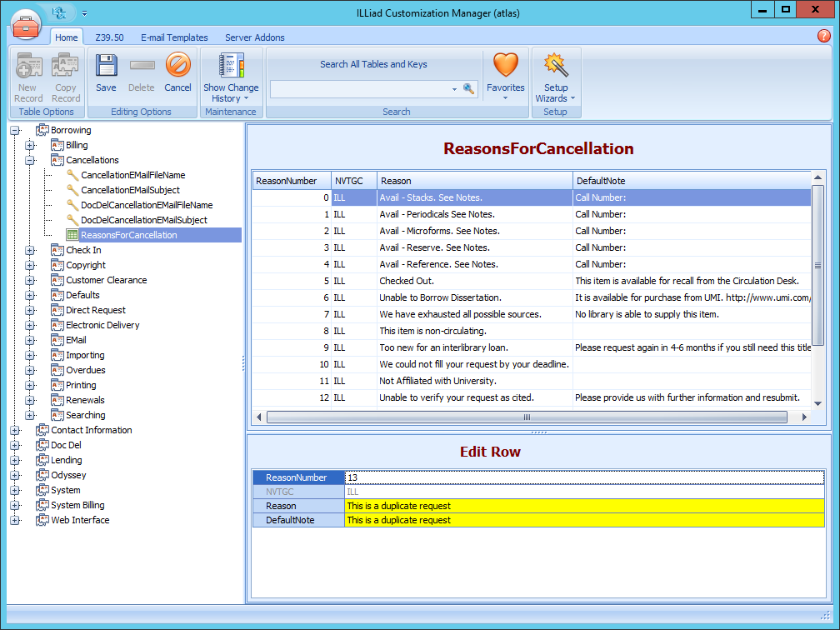Collapse the Borrowing tree node
Screen dimensions: 840x630
coord(16,130)
